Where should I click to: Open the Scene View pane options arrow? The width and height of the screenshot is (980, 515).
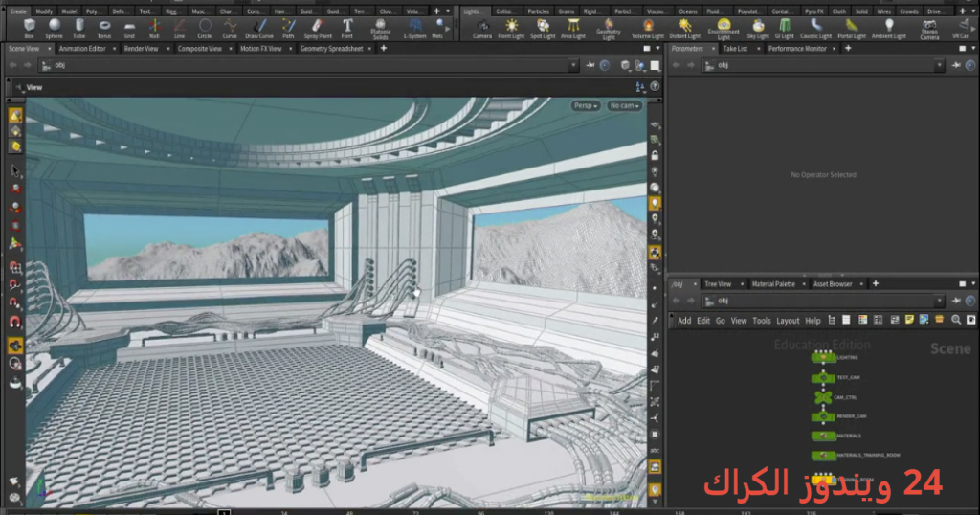[657, 48]
